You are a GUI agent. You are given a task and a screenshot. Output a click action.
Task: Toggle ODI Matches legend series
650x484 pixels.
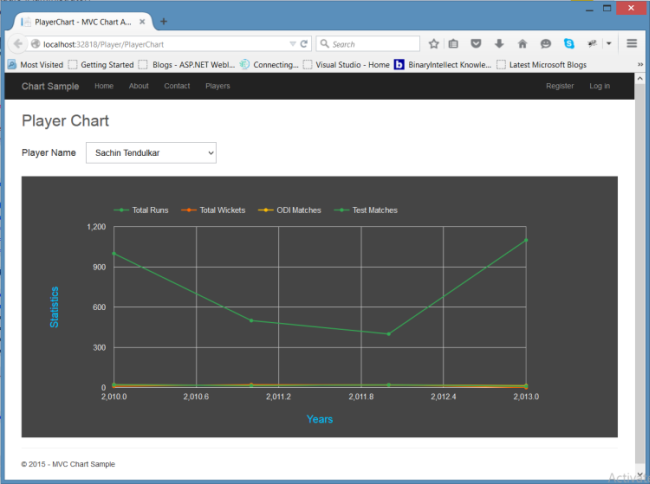click(x=289, y=210)
